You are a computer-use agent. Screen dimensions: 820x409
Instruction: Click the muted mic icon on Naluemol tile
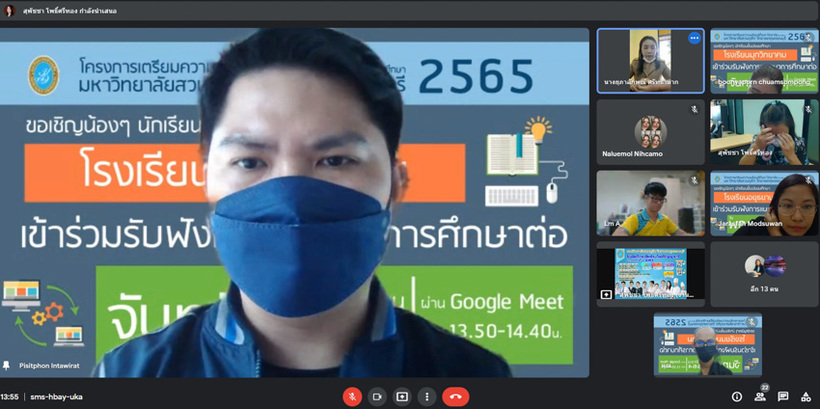(694, 109)
